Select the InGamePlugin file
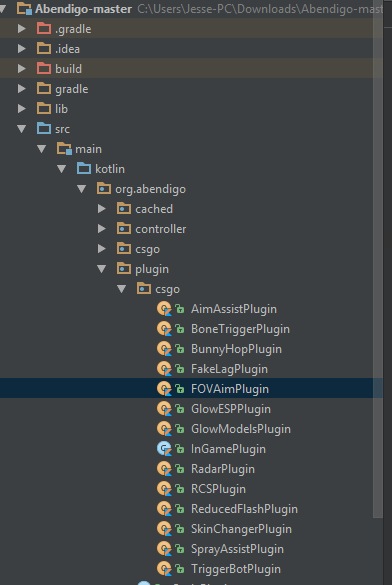Viewport: 392px width, 585px height. click(x=228, y=449)
